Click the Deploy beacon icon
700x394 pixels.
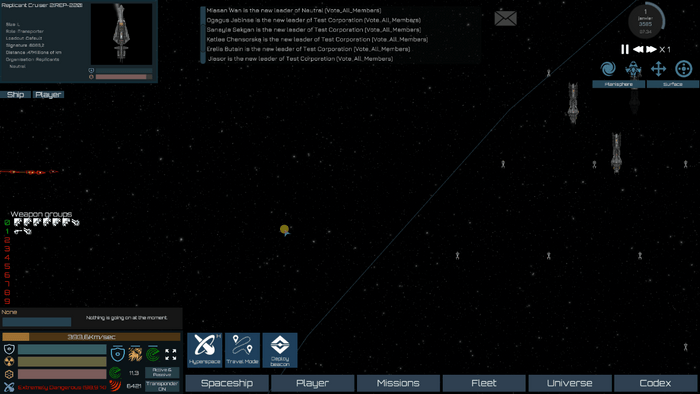click(x=280, y=350)
